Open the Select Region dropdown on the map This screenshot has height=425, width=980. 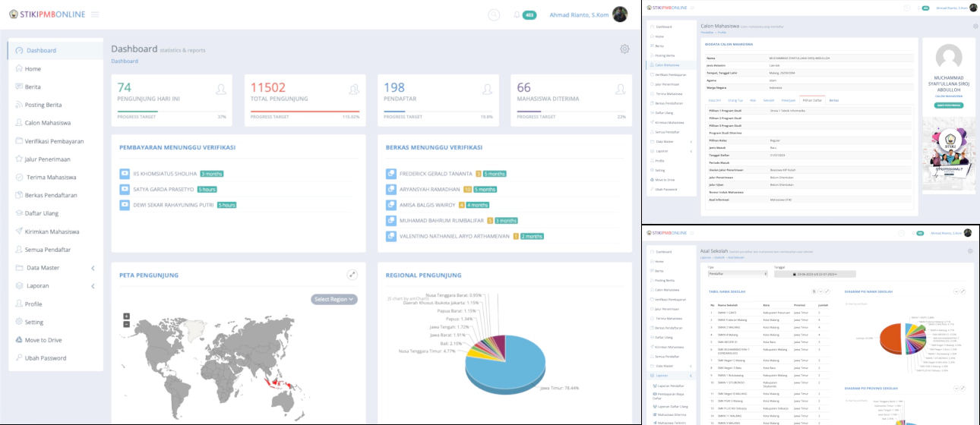click(334, 300)
